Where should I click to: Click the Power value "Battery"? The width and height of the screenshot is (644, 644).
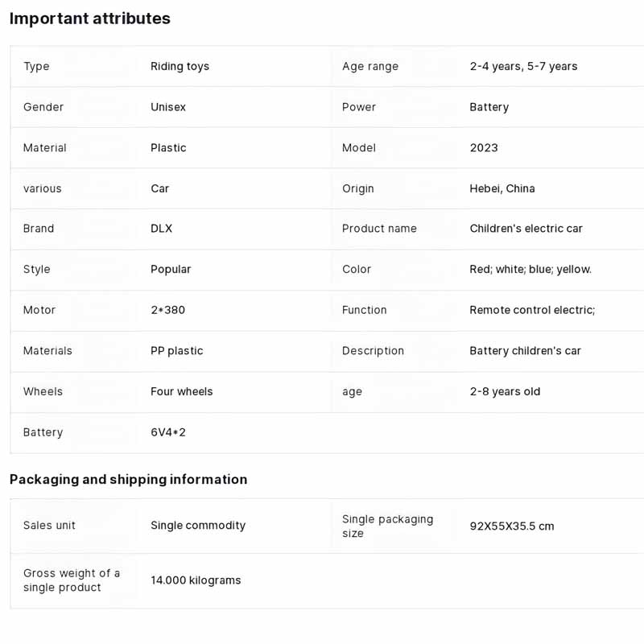coord(489,107)
